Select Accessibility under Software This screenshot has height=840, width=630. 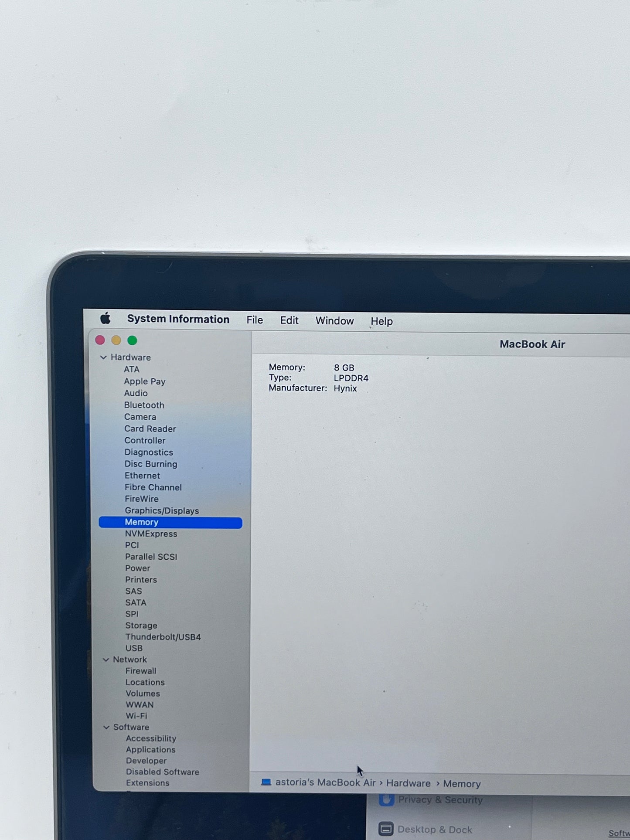click(x=151, y=738)
